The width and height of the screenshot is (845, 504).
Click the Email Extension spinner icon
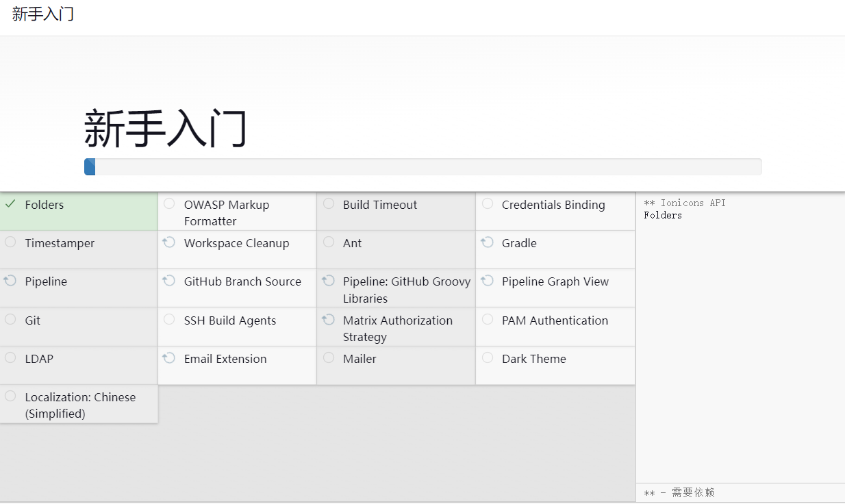(169, 358)
